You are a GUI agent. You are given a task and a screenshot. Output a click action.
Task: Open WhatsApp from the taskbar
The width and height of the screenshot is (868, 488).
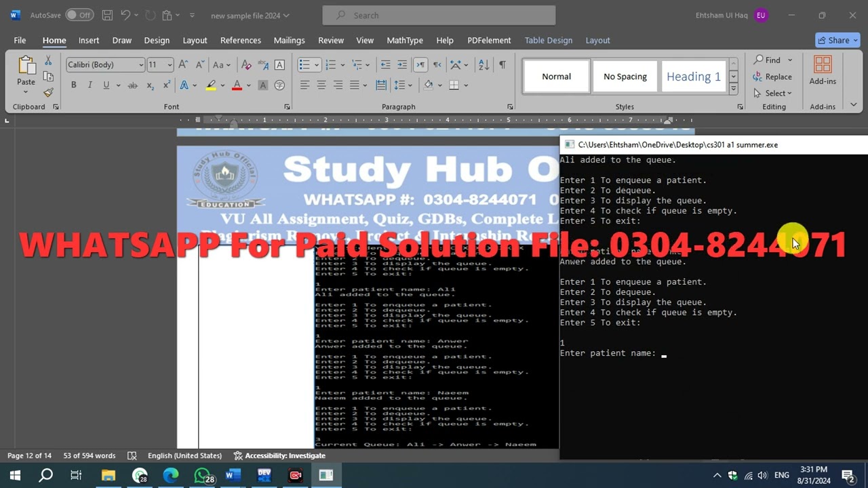coord(202,475)
